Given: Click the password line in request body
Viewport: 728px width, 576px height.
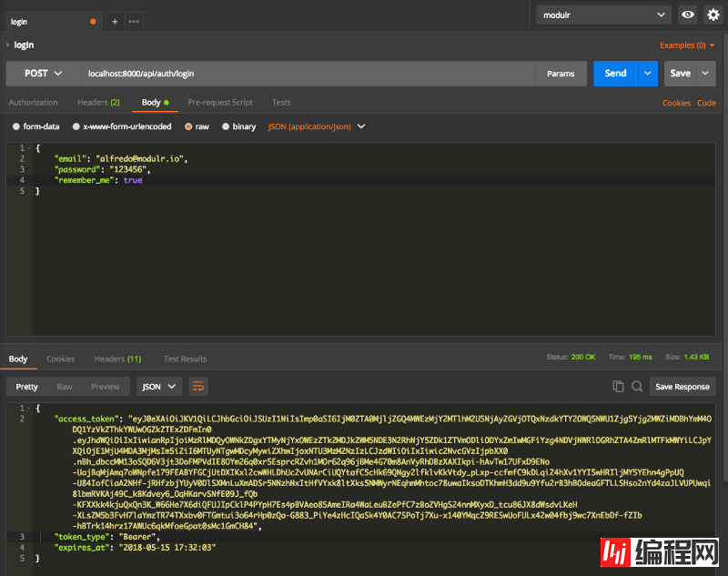Looking at the screenshot, I should point(102,169).
